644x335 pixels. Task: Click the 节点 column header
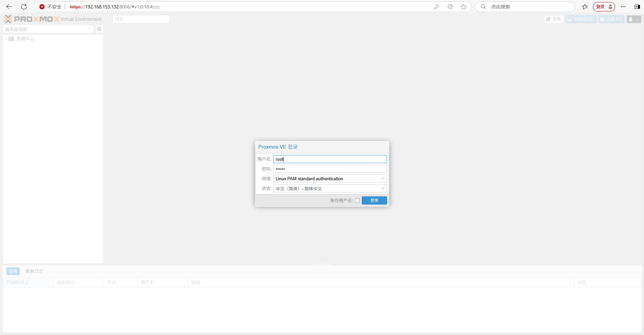[x=120, y=282]
